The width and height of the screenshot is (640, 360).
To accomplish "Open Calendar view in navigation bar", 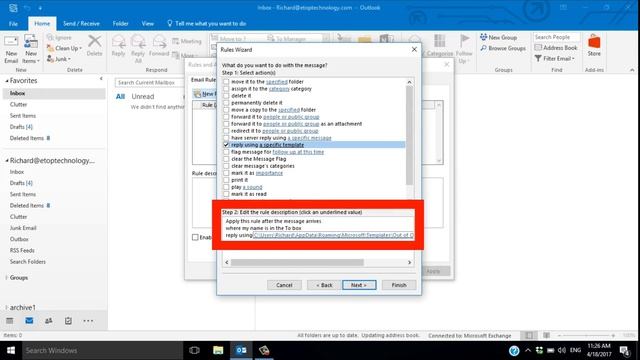I will 10,321.
